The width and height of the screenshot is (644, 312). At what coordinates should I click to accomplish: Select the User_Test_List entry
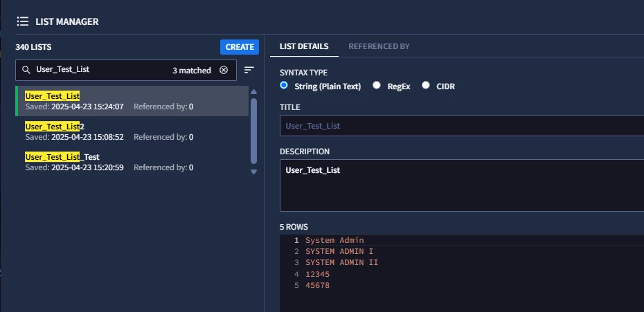click(132, 101)
